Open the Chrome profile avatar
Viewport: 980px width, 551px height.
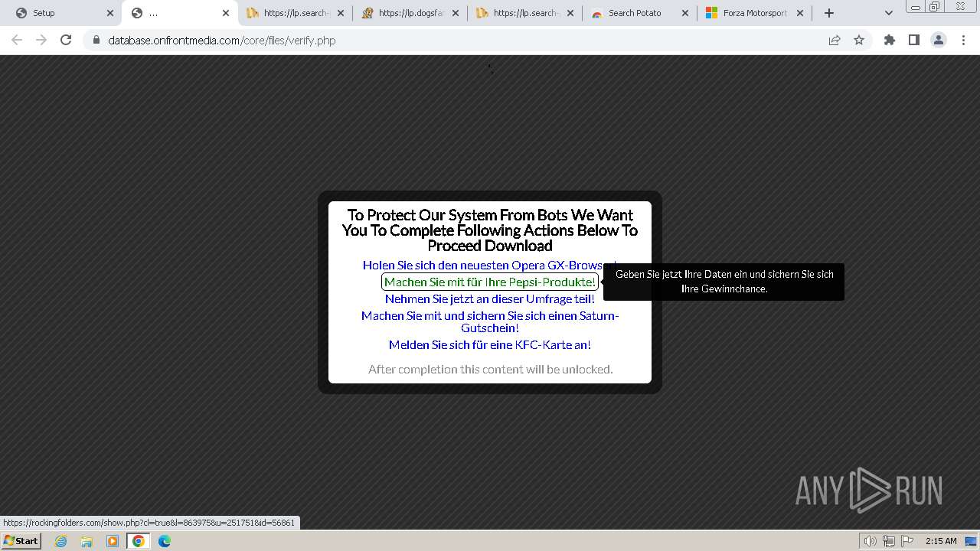pos(939,41)
